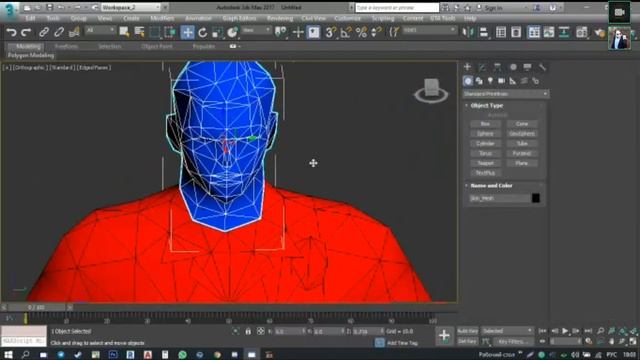Screen dimensions: 640x360
Task: Click the Render Setup teapot icon
Action: coord(599,32)
